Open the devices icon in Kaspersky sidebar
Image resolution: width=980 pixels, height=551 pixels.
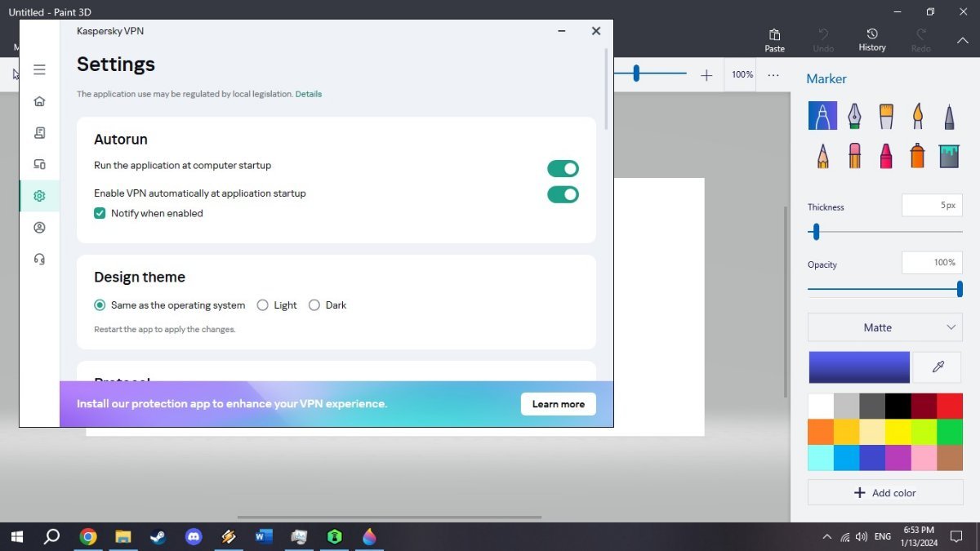pos(39,164)
